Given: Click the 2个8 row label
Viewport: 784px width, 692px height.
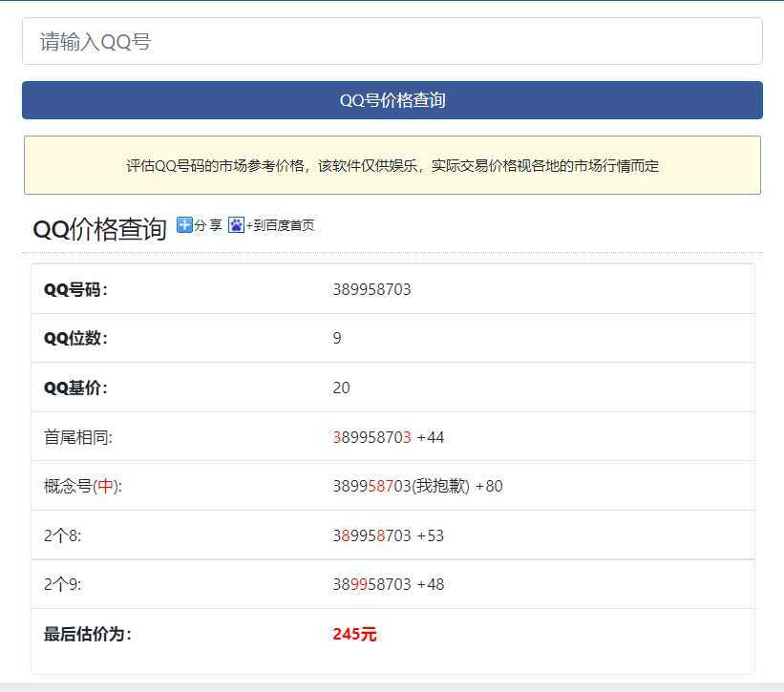Looking at the screenshot, I should (x=63, y=535).
